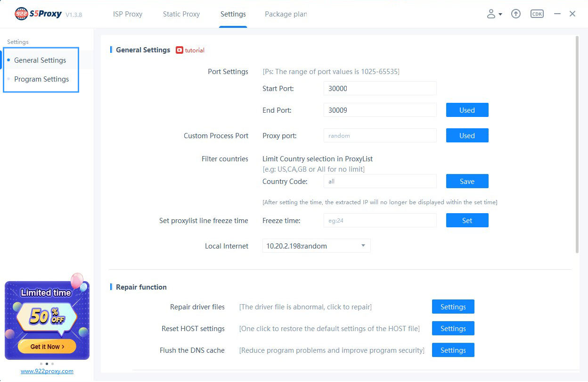This screenshot has height=382, width=588.
Task: Click the Repair function heading
Action: (x=141, y=287)
